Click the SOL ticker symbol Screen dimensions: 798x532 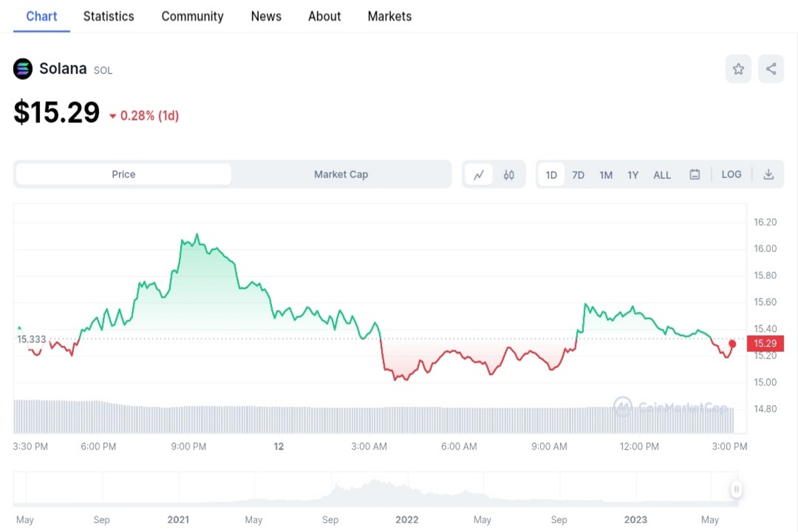coord(103,70)
